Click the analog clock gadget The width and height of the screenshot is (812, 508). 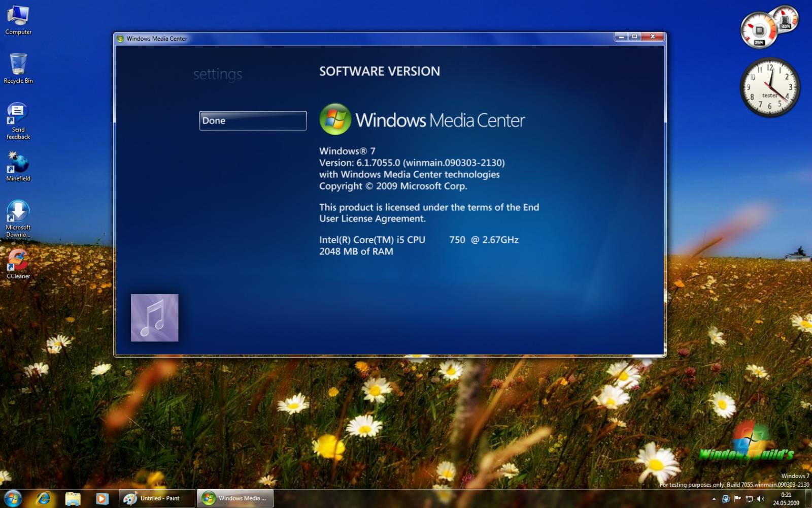(769, 87)
